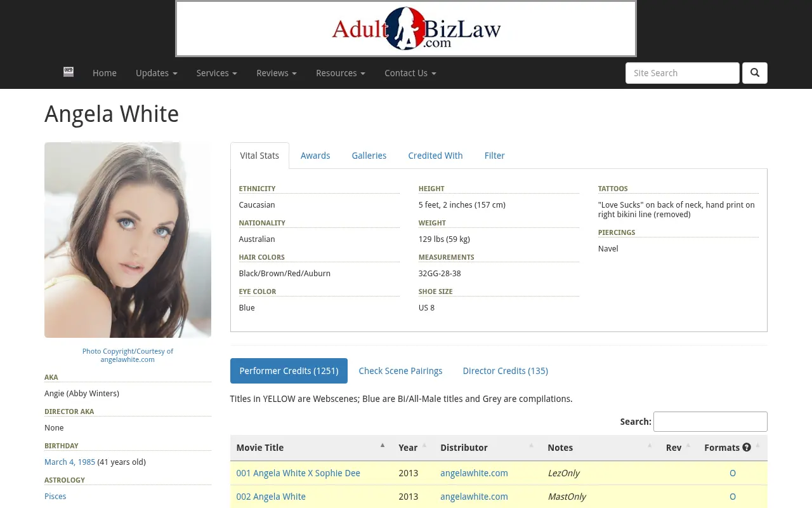Image resolution: width=812 pixels, height=508 pixels.
Task: Sort table by the Year column header
Action: point(412,448)
